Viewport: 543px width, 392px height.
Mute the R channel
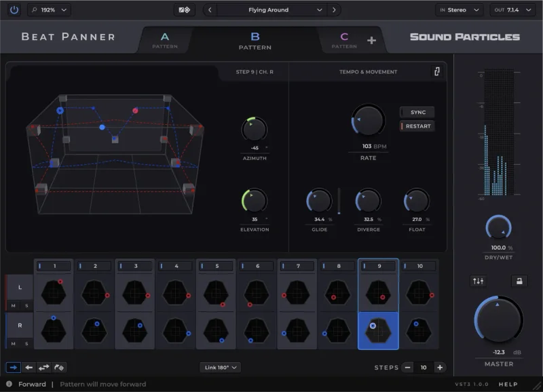point(13,344)
